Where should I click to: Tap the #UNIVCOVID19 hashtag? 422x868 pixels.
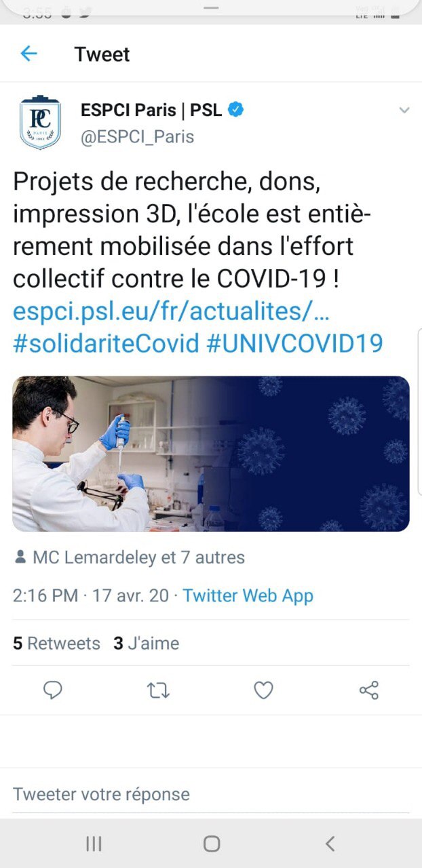coord(294,343)
